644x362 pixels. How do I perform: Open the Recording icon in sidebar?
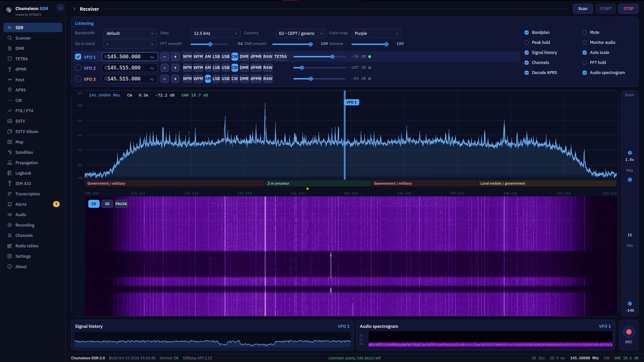point(10,225)
